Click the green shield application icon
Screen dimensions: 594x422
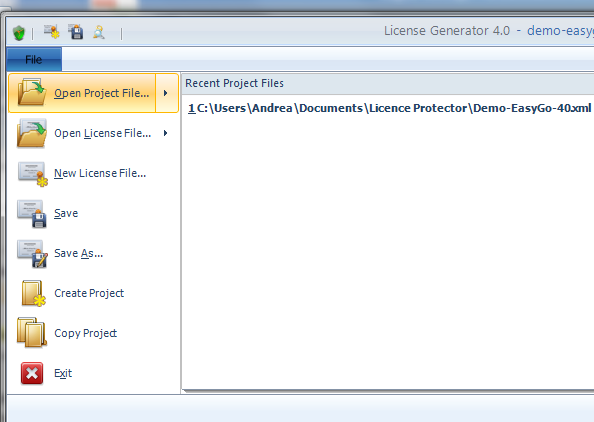coord(19,33)
